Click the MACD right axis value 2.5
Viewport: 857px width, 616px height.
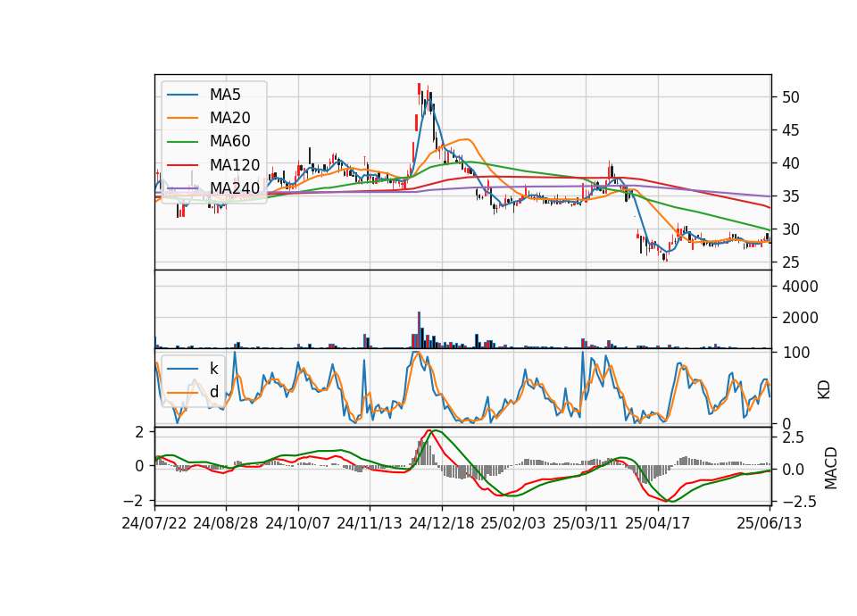pos(793,437)
